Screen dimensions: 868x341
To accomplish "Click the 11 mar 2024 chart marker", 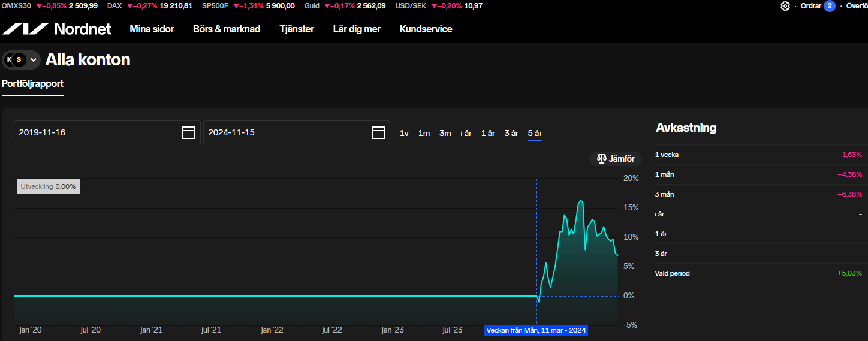I will 536,330.
